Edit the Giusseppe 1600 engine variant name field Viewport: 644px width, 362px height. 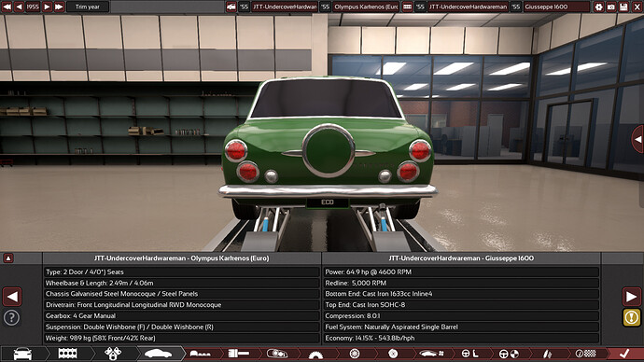(x=556, y=7)
